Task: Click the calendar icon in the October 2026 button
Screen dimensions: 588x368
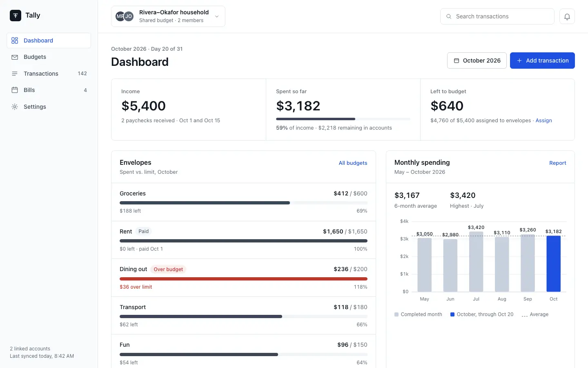Action: [457, 61]
